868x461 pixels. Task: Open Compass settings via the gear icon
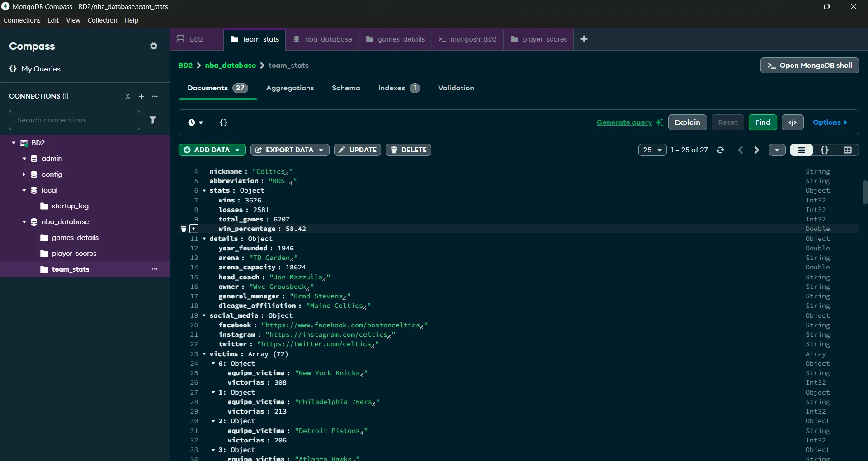(154, 46)
